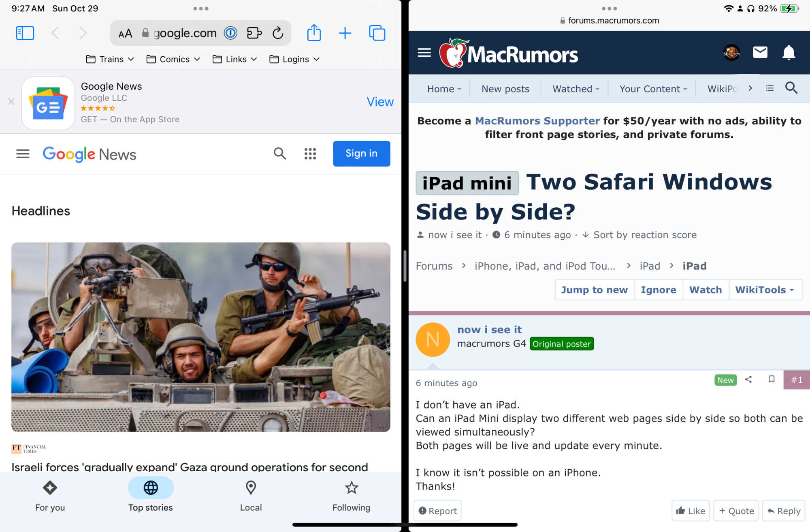Toggle Ignore for this thread
Image resolution: width=810 pixels, height=532 pixels.
(658, 290)
